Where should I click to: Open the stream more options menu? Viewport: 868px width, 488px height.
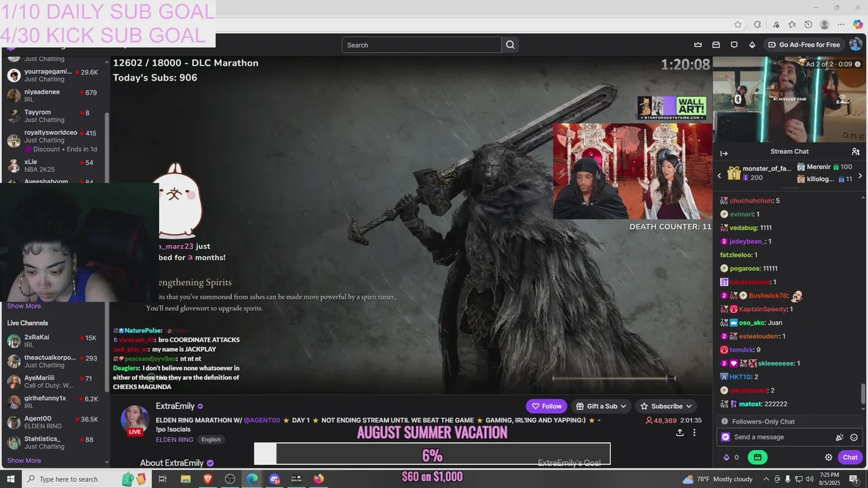click(x=694, y=432)
